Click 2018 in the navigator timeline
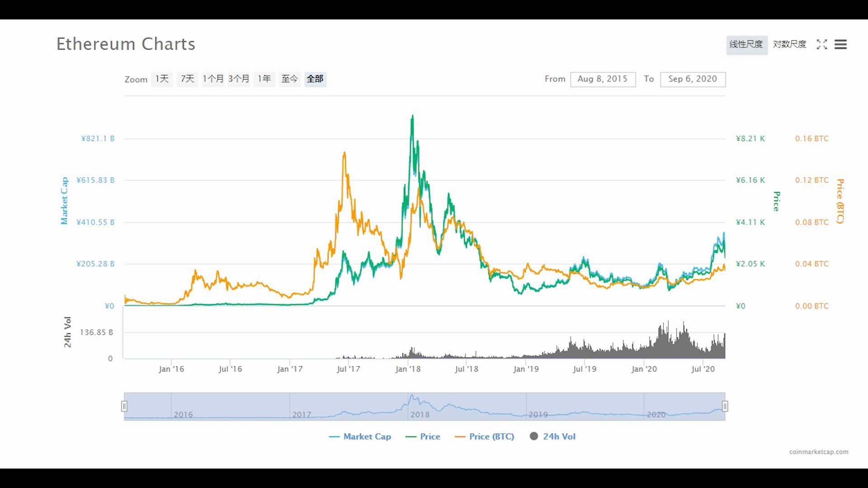 420,414
